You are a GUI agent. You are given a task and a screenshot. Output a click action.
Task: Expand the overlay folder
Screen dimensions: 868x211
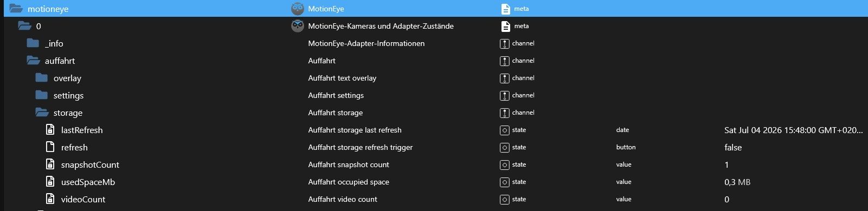click(x=42, y=78)
